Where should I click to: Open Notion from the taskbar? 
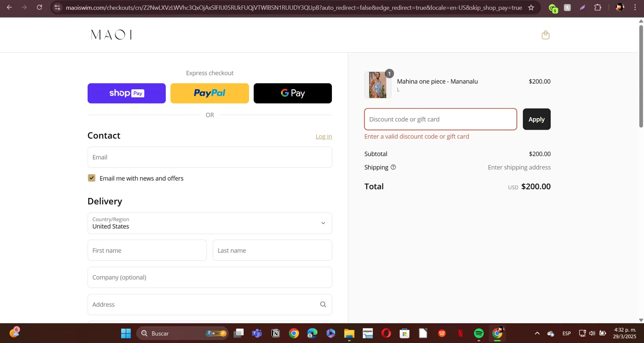[275, 333]
